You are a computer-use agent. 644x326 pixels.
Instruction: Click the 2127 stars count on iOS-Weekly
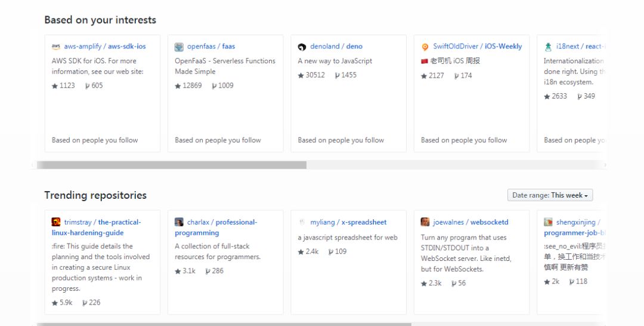[436, 76]
